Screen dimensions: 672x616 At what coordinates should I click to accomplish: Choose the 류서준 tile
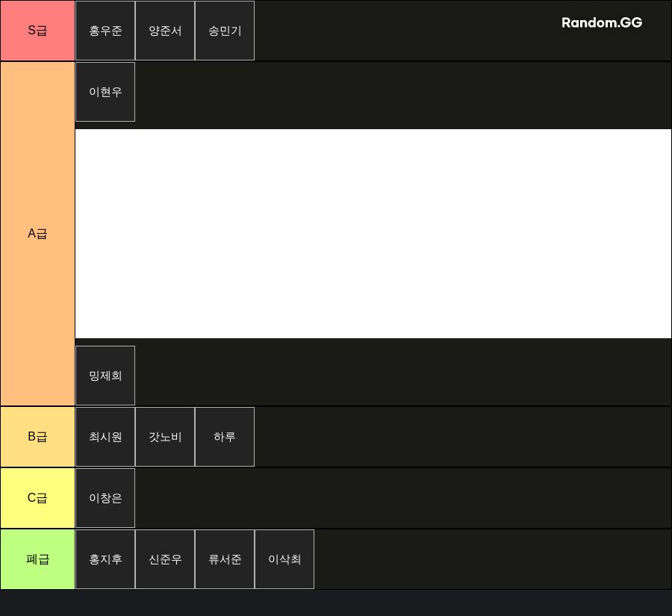225,559
